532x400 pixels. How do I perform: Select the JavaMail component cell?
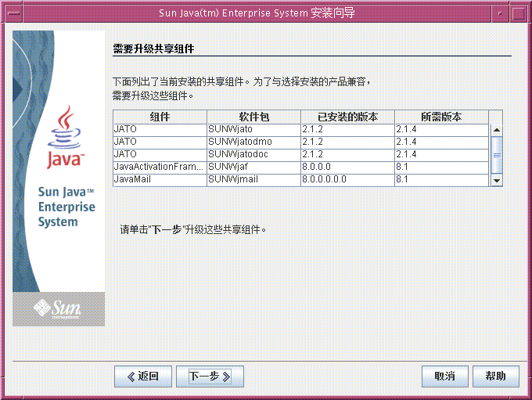click(x=160, y=180)
